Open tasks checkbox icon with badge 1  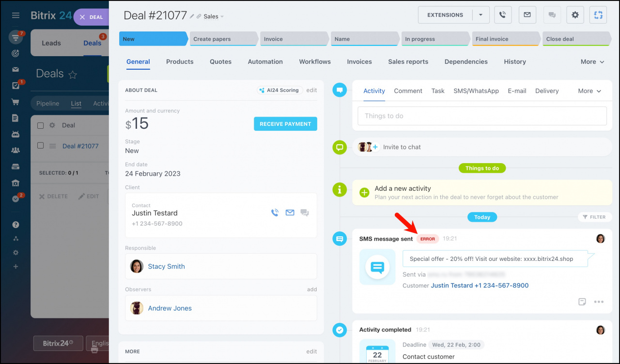15,86
